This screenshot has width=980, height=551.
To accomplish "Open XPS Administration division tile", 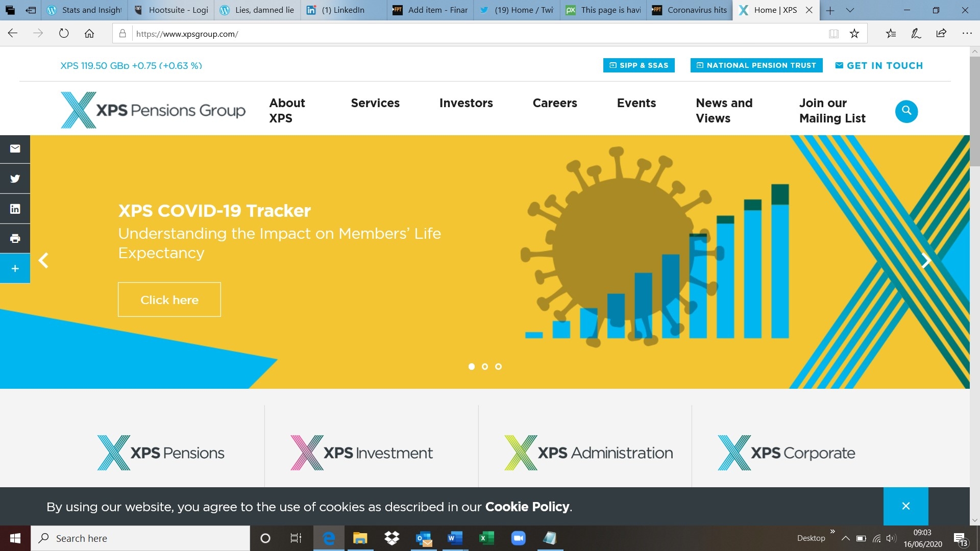I will (x=589, y=453).
